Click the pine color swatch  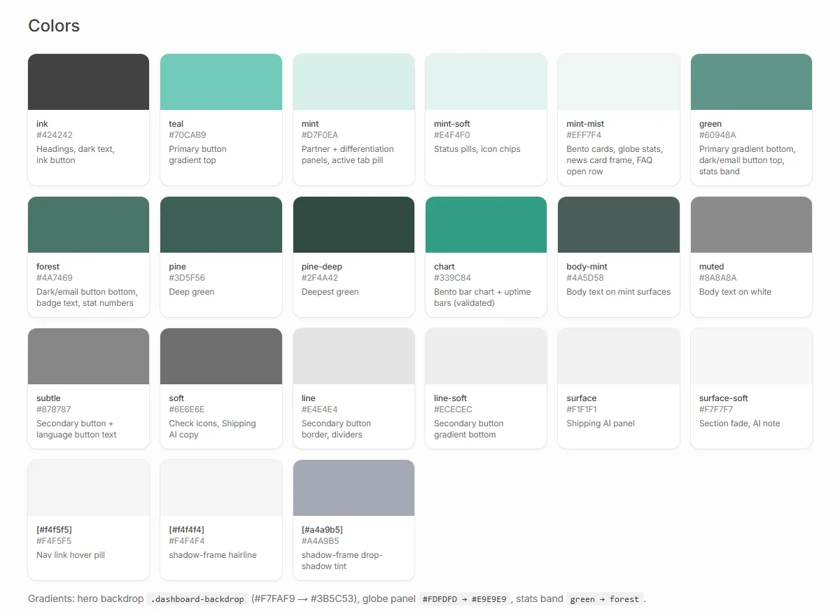coord(221,225)
